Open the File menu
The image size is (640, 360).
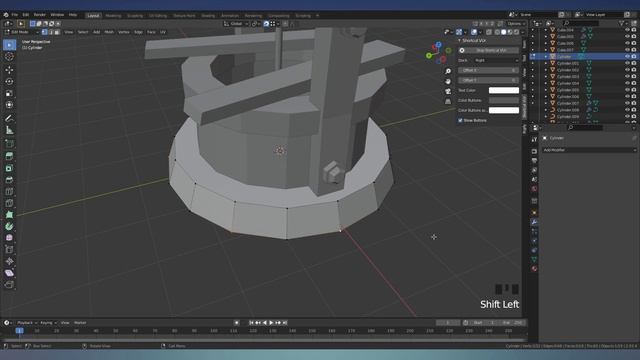tap(15, 15)
